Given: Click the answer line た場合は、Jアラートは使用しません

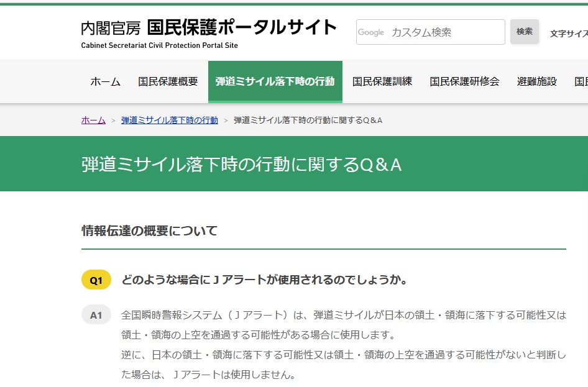Looking at the screenshot, I should [208, 375].
